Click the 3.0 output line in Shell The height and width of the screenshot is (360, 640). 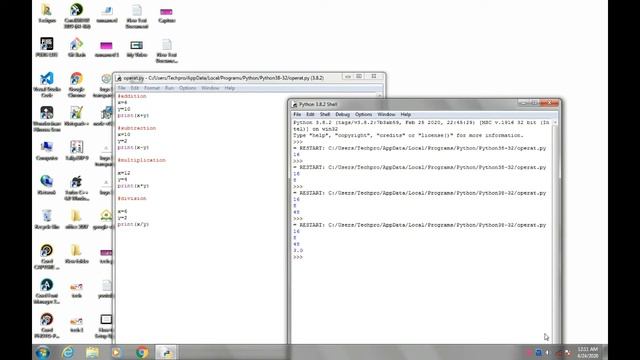point(298,251)
